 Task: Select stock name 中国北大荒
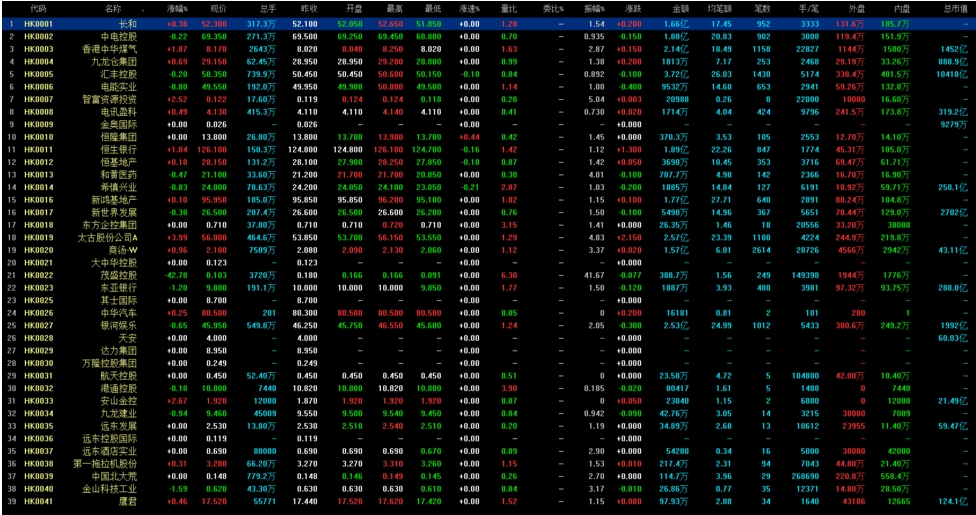[114, 476]
